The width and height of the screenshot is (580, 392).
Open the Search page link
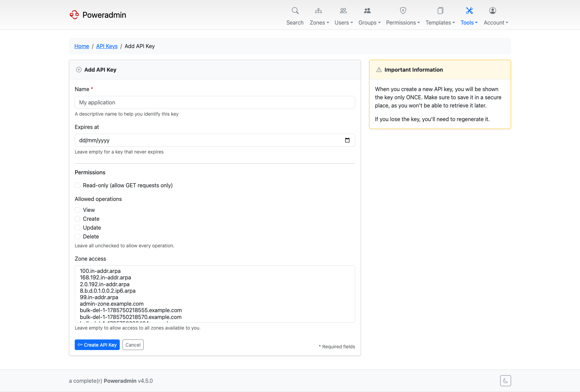click(x=295, y=23)
